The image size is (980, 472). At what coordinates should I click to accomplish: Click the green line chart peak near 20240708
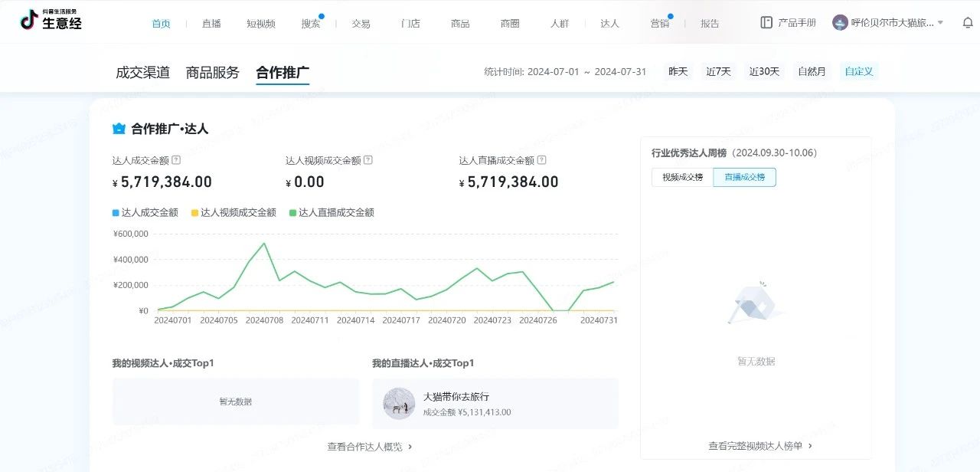click(x=264, y=244)
